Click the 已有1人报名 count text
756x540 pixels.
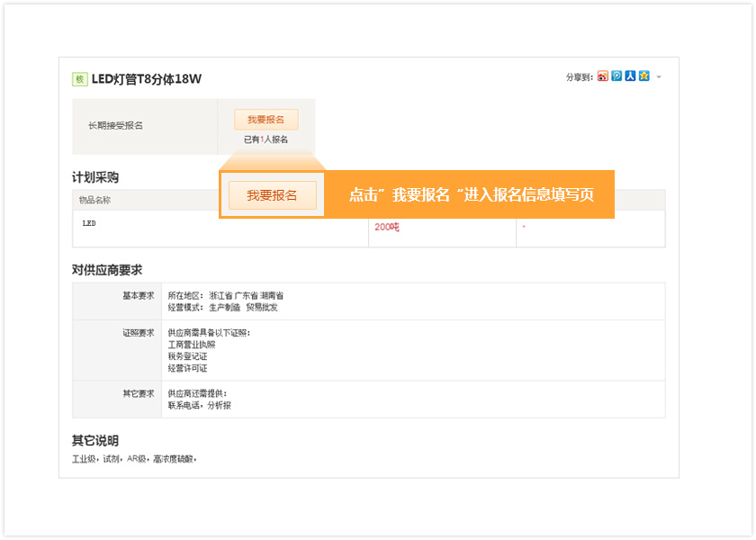(x=265, y=139)
